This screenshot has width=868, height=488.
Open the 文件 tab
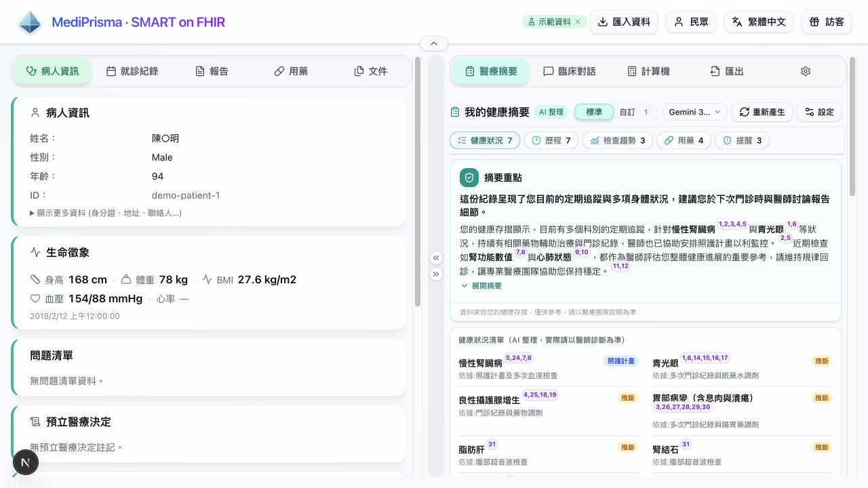point(370,71)
